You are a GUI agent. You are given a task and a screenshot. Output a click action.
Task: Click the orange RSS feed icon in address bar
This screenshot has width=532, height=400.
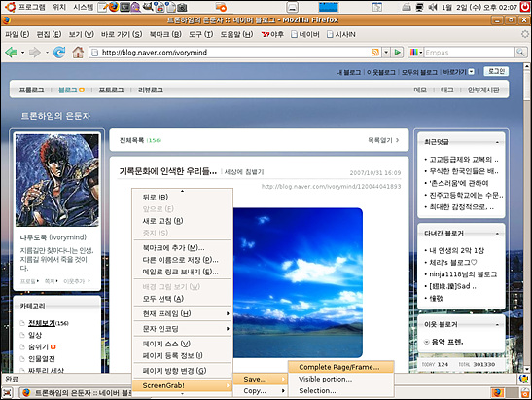[374, 53]
